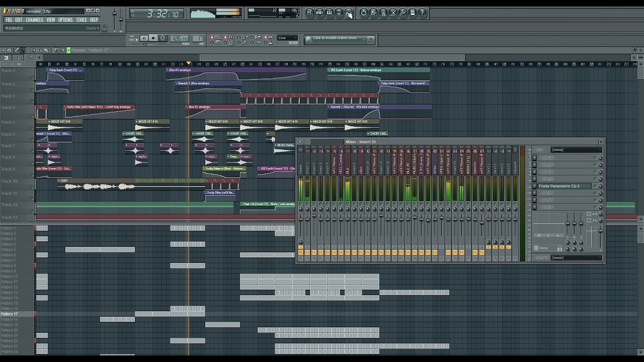Viewport: 644px width, 362px height.
Task: Open the EDIT menu
Action: pyautogui.click(x=19, y=20)
